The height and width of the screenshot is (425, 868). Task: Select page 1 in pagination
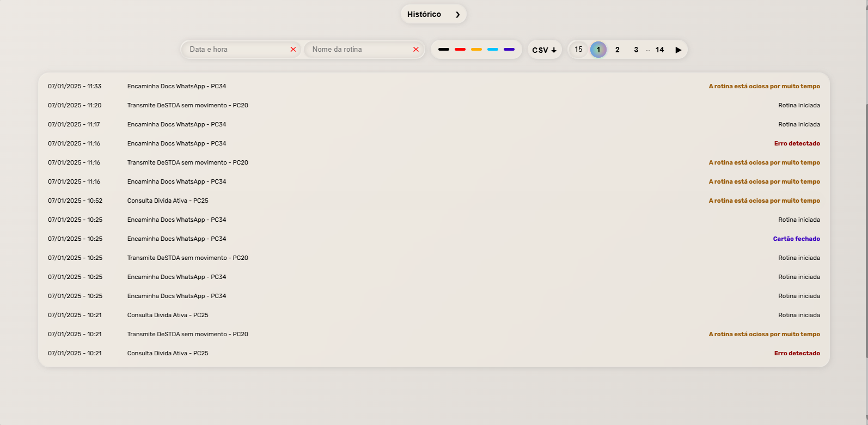598,50
